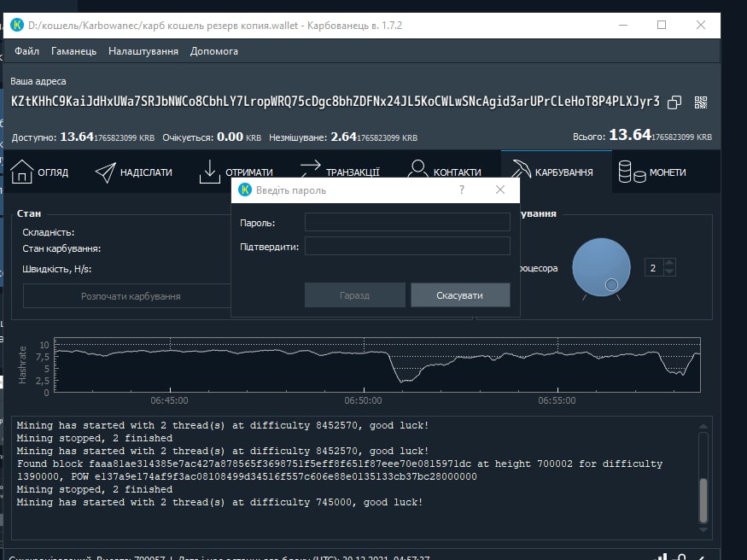This screenshot has height=560, width=747.
Task: Click Розпочати карбування button
Action: coord(131,296)
